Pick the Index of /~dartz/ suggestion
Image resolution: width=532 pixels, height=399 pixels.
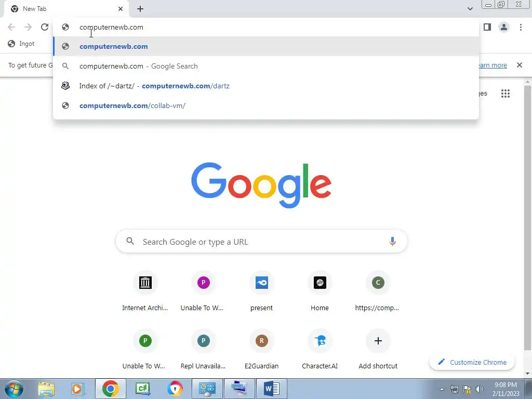coord(266,86)
